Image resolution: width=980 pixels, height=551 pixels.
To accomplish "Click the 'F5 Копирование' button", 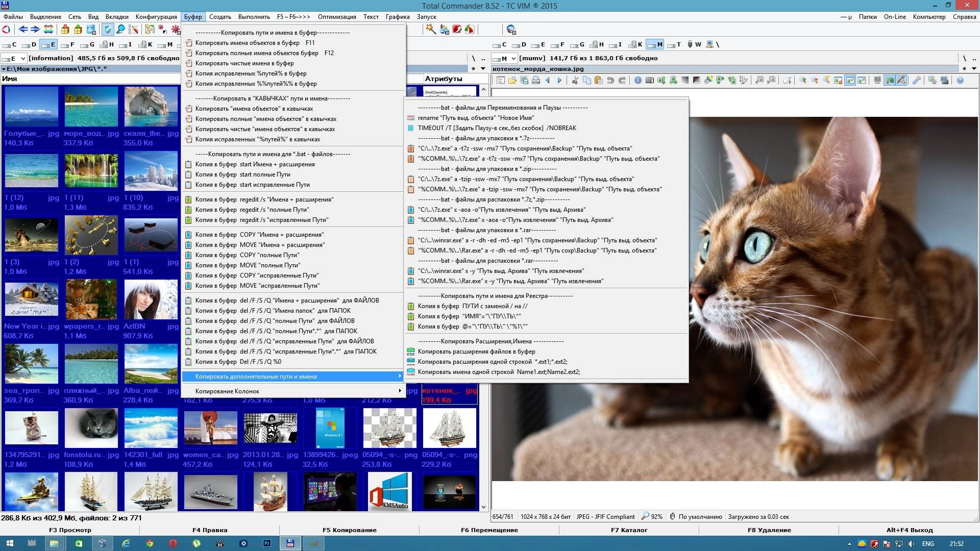I will [350, 530].
